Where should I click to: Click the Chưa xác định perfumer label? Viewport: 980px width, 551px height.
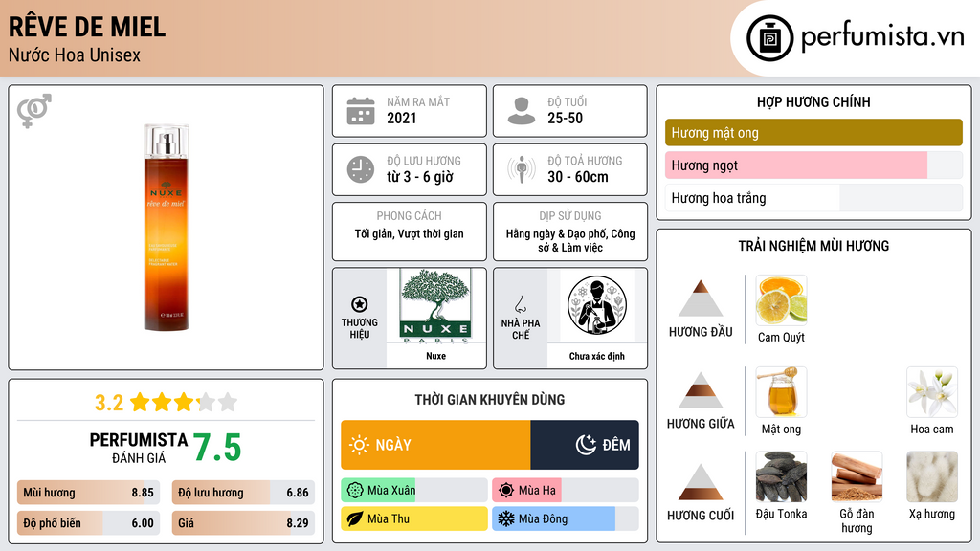pyautogui.click(x=597, y=356)
